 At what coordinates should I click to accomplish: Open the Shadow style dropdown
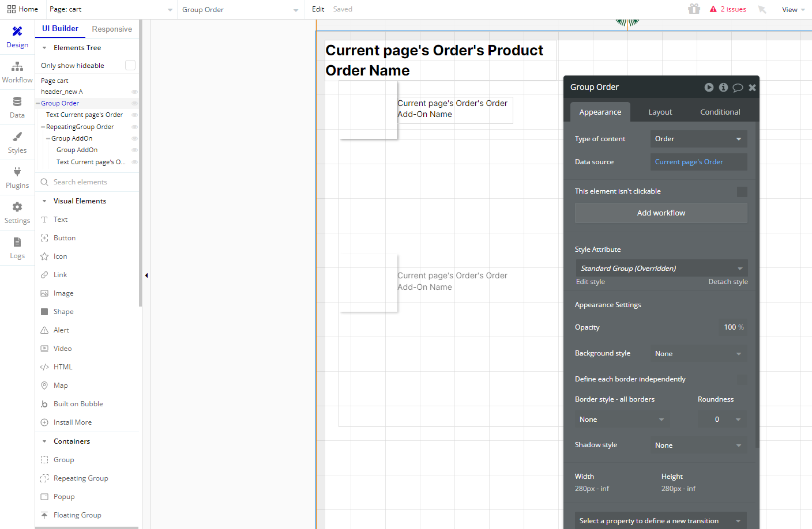coord(698,445)
